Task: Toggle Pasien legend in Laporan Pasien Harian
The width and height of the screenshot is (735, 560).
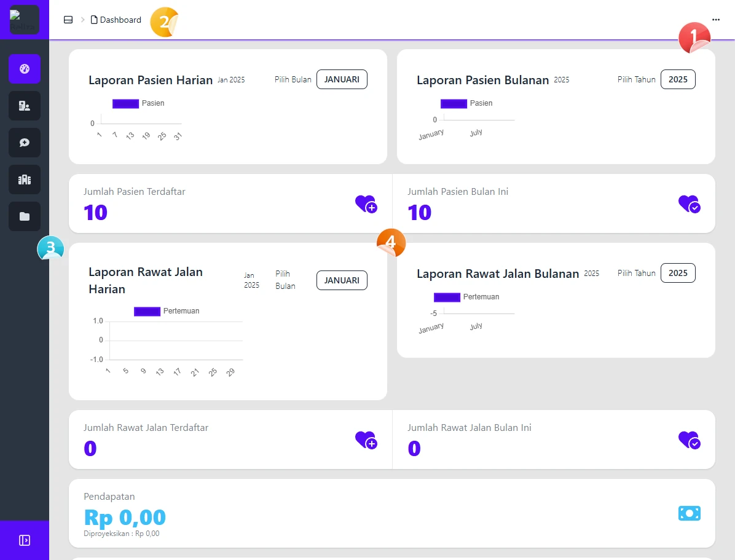Action: [x=138, y=103]
